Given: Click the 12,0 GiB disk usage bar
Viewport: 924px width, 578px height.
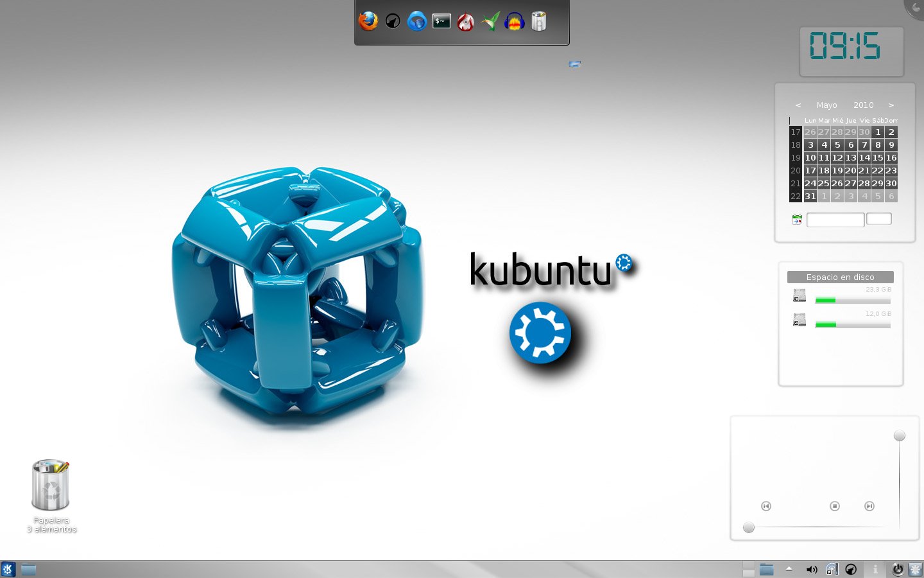Looking at the screenshot, I should pos(853,324).
